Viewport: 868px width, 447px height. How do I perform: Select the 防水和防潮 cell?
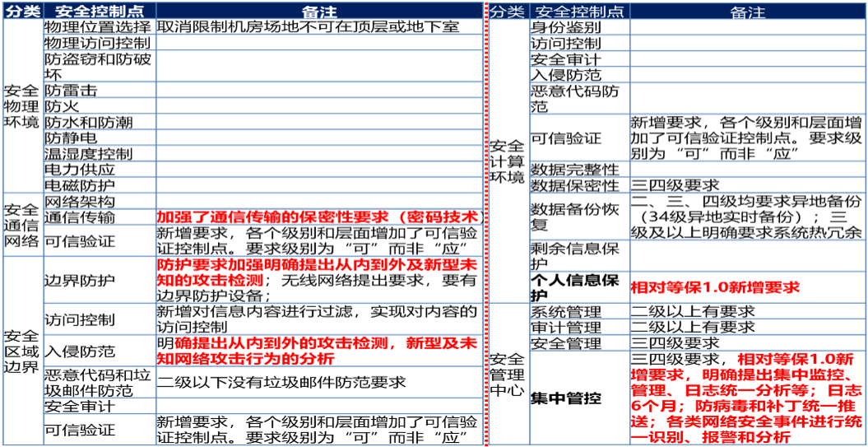(x=100, y=121)
